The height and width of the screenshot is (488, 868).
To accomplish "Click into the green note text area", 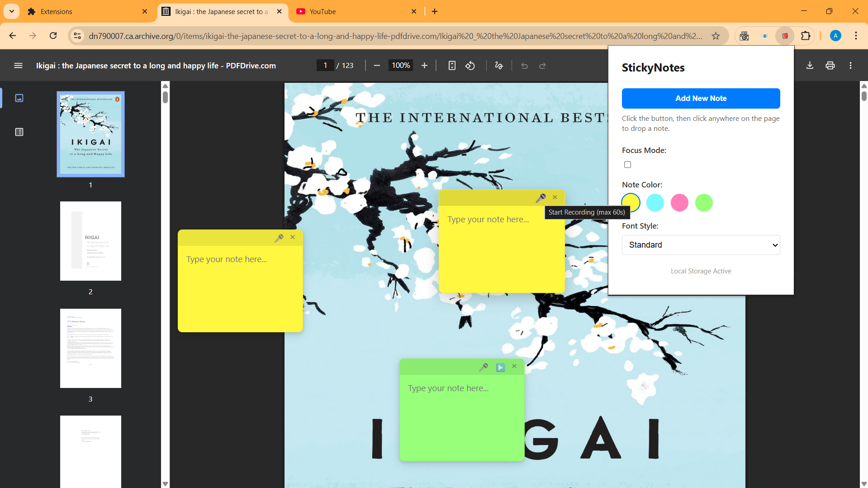I will coord(462,418).
